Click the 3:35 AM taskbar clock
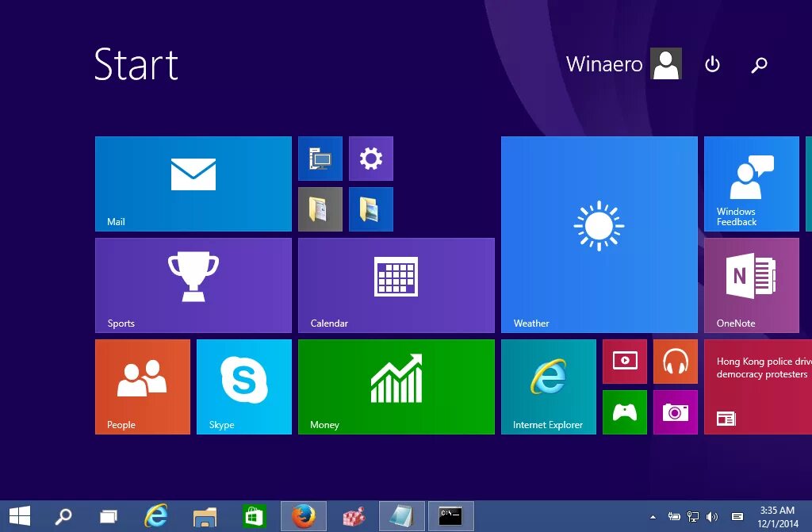 click(777, 516)
